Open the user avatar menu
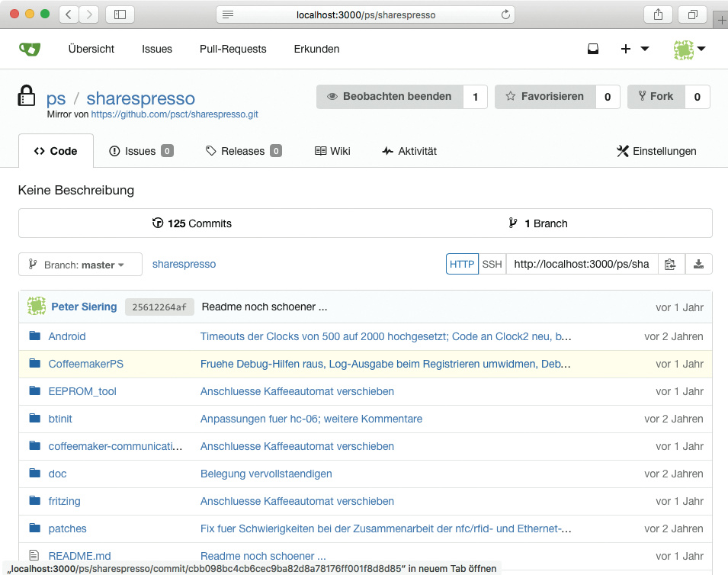Screen dimensions: 728x575 coord(689,49)
